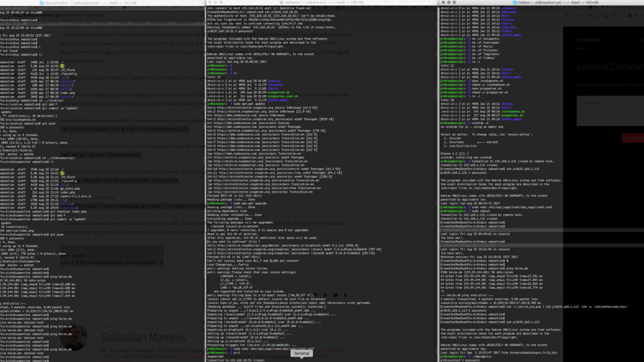Click the Sebastian Martens author name
The height and width of the screenshot is (362, 644).
(x=143, y=337)
